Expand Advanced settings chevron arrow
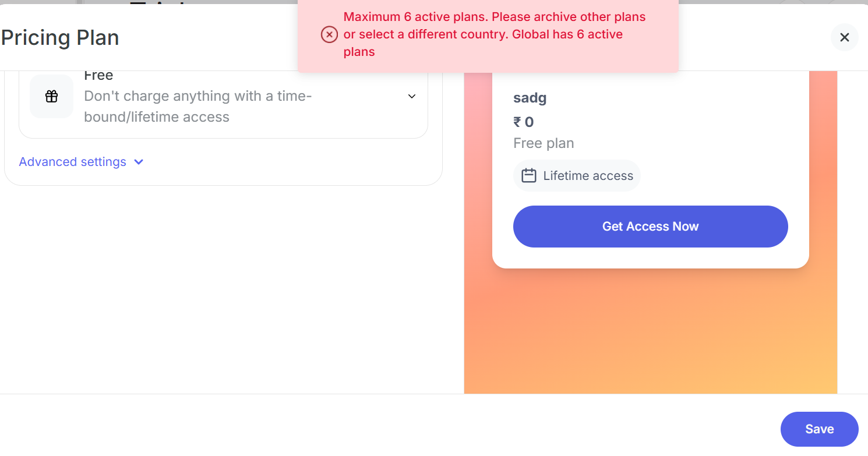The width and height of the screenshot is (868, 456). tap(139, 162)
